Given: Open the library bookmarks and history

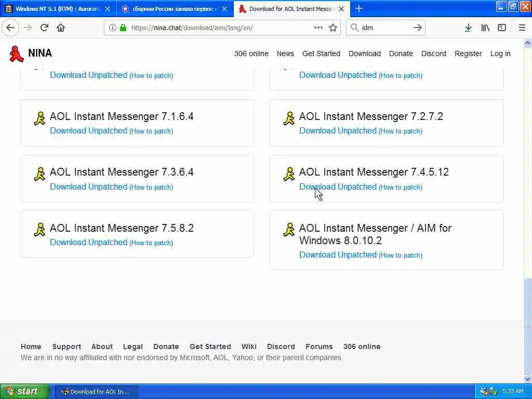Looking at the screenshot, I should [x=485, y=28].
